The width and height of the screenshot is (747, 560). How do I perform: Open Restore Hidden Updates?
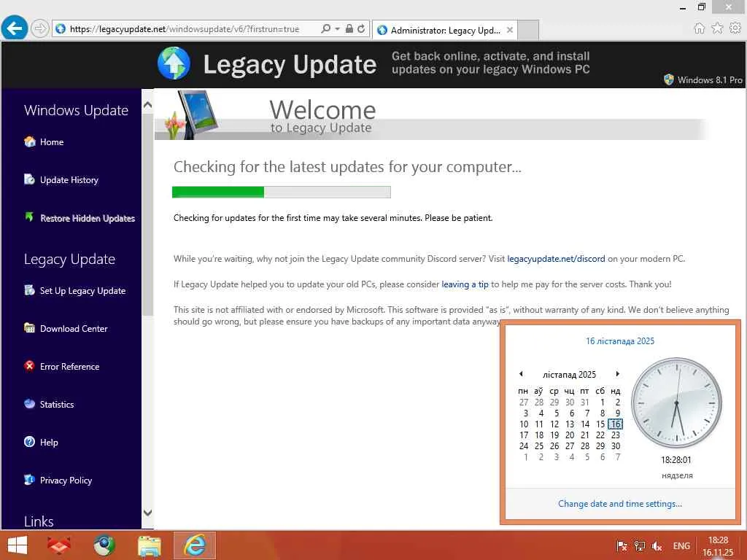(88, 218)
